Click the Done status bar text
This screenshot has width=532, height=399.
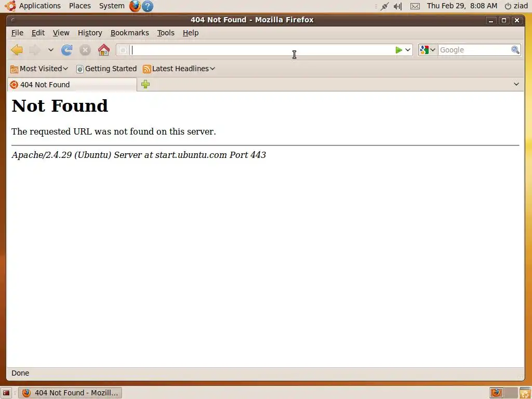pyautogui.click(x=20, y=373)
